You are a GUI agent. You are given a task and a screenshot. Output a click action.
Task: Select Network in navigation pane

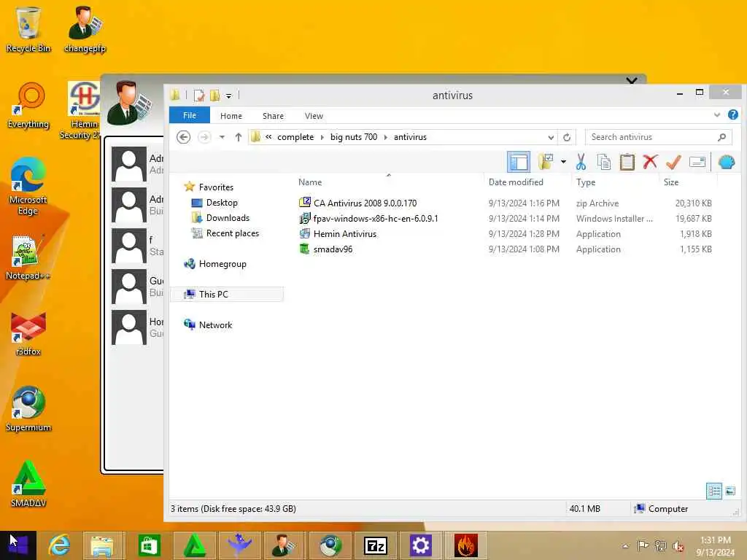coord(215,324)
